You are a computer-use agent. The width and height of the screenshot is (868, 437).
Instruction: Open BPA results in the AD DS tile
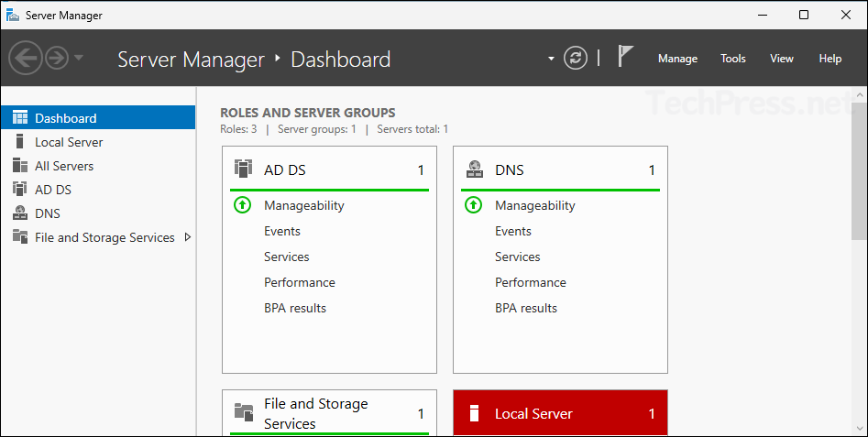pos(295,308)
